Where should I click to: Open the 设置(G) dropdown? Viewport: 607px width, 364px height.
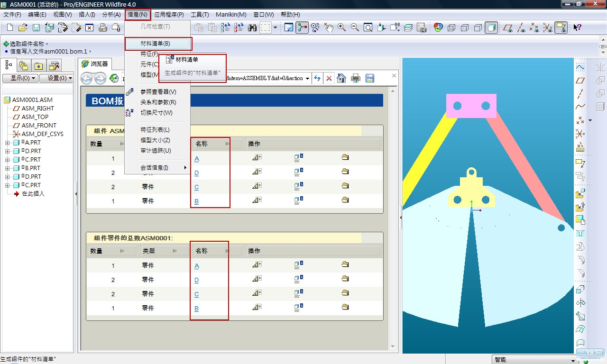[x=56, y=78]
